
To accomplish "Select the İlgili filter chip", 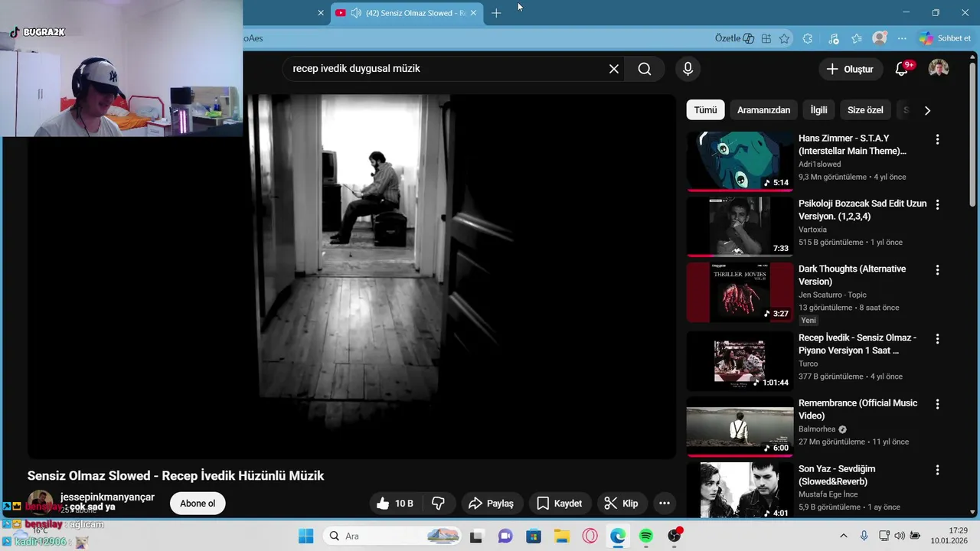I will (x=818, y=110).
